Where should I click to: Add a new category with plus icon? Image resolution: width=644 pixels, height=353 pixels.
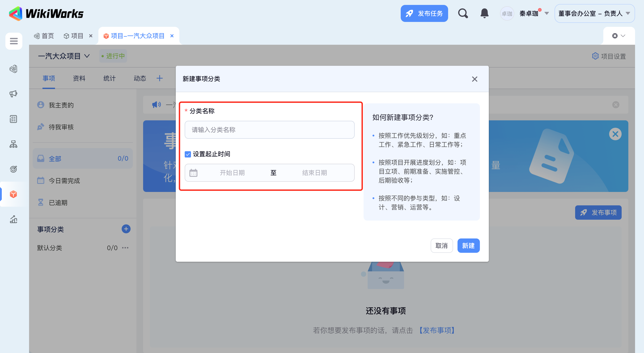tap(126, 229)
